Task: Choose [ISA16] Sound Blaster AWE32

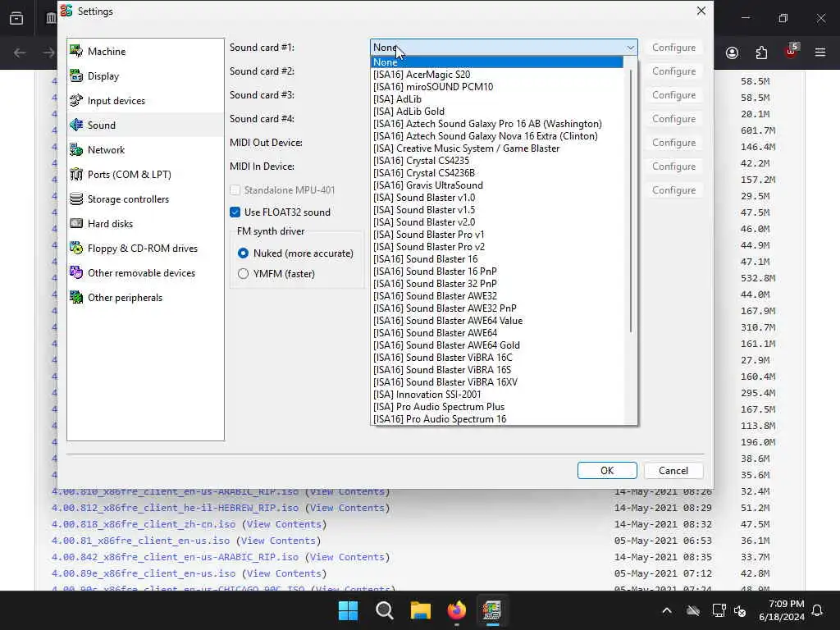Action: pyautogui.click(x=497, y=296)
